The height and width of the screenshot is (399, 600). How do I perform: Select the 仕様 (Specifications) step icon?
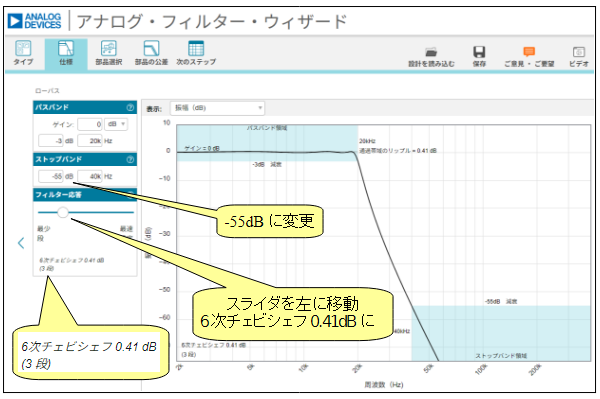(66, 49)
